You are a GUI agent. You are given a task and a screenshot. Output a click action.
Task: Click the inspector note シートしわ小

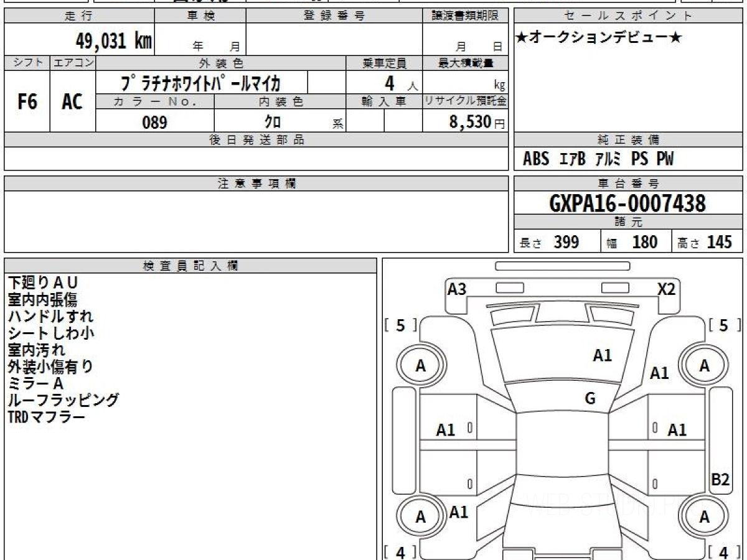tap(51, 334)
